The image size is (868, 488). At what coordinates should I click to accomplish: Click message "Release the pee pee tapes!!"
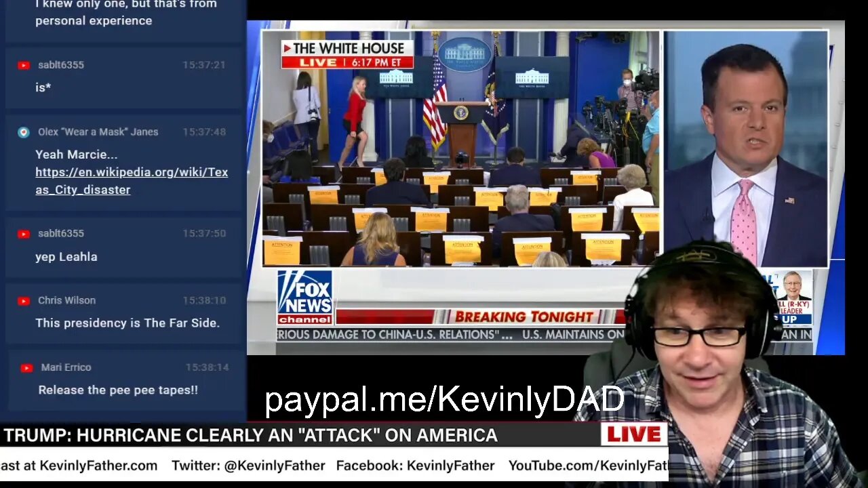(x=118, y=390)
